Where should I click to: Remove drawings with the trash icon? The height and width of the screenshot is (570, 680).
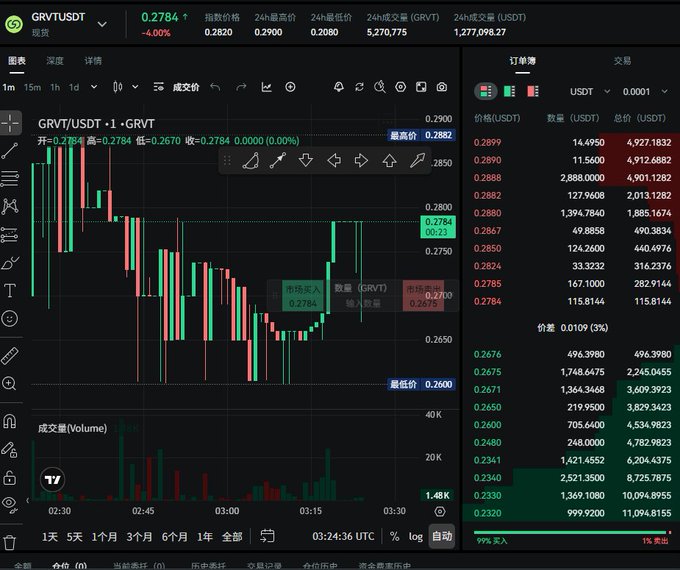[x=10, y=542]
